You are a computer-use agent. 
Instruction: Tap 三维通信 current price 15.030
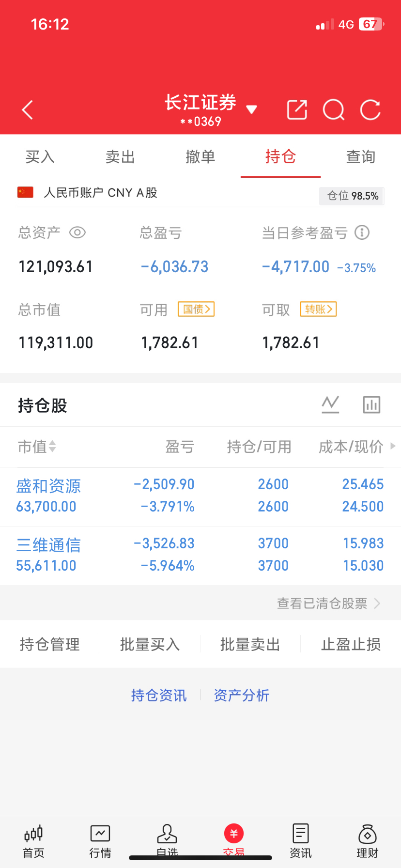(363, 566)
